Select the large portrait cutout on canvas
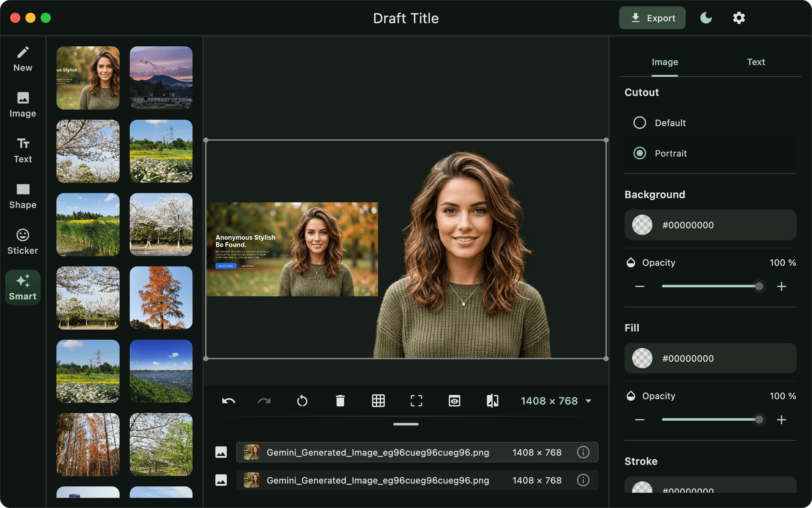 pyautogui.click(x=463, y=255)
